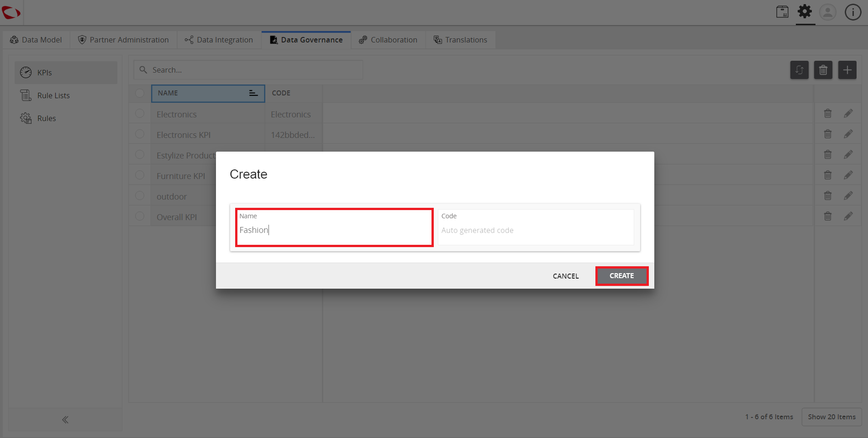
Task: Collapse the sidebar with double chevron
Action: 65,420
